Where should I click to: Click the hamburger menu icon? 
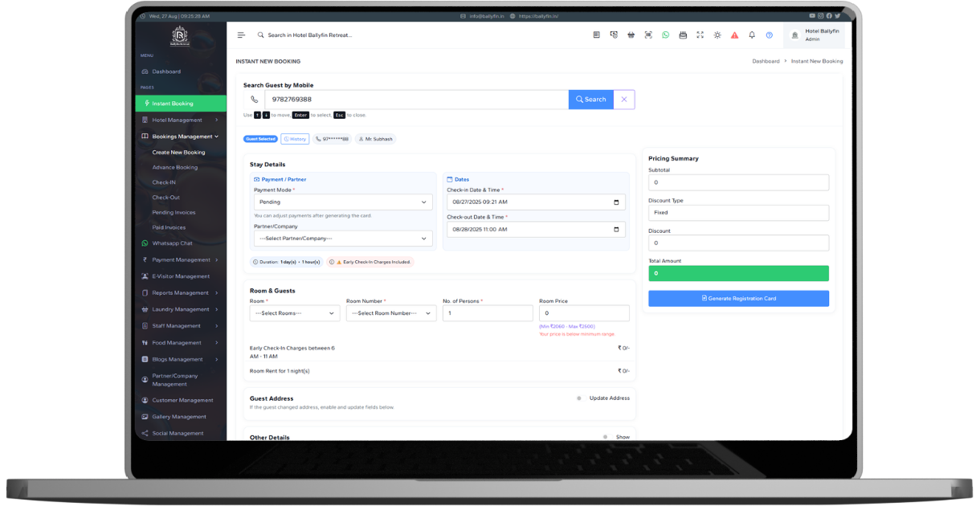coord(241,35)
